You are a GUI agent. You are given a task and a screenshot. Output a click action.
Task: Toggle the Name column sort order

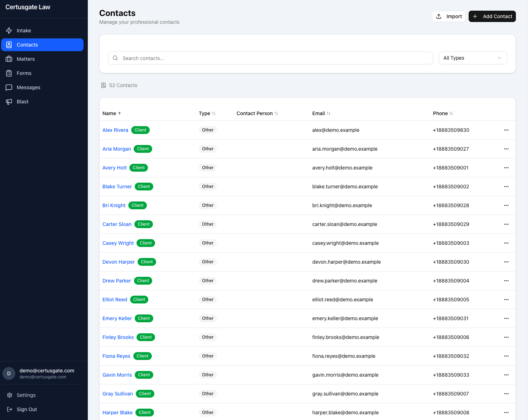coord(112,113)
